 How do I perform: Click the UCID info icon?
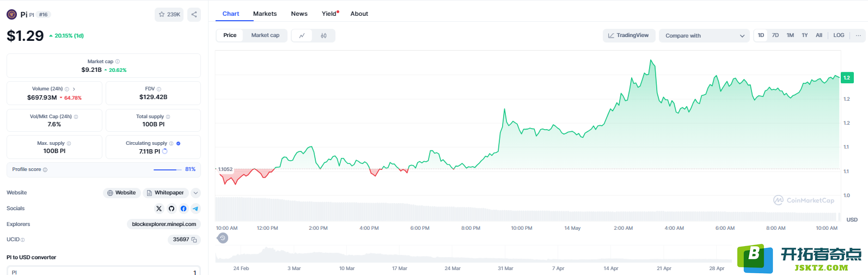coord(23,240)
